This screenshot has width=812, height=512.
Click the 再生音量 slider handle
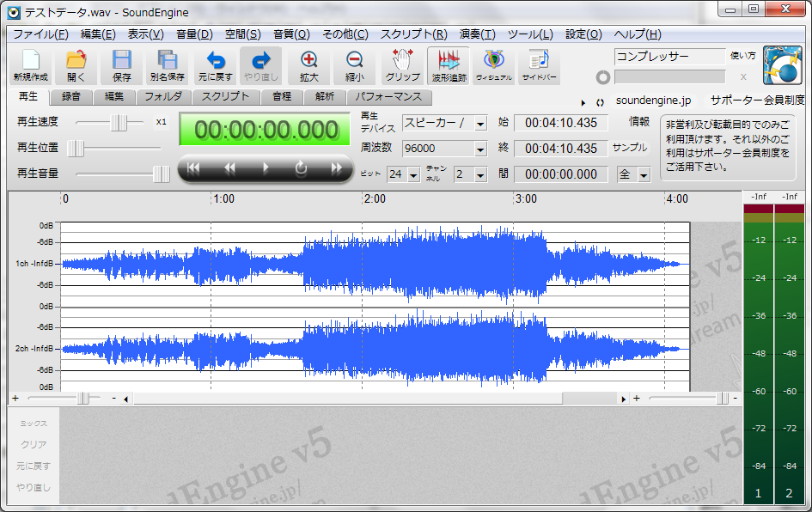[x=161, y=174]
